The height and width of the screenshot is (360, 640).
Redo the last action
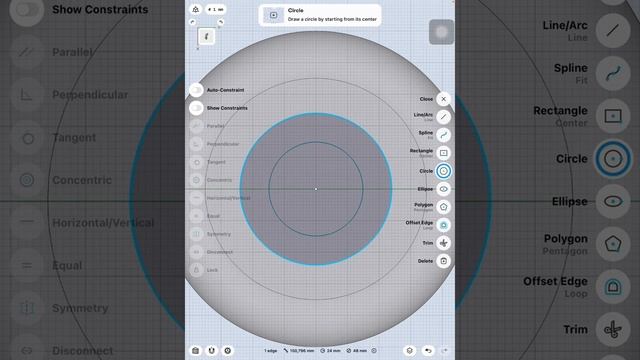click(445, 351)
